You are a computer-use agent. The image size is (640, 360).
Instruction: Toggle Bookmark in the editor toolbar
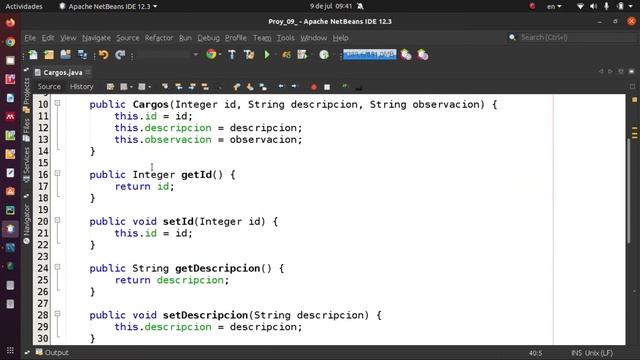pyautogui.click(x=263, y=87)
